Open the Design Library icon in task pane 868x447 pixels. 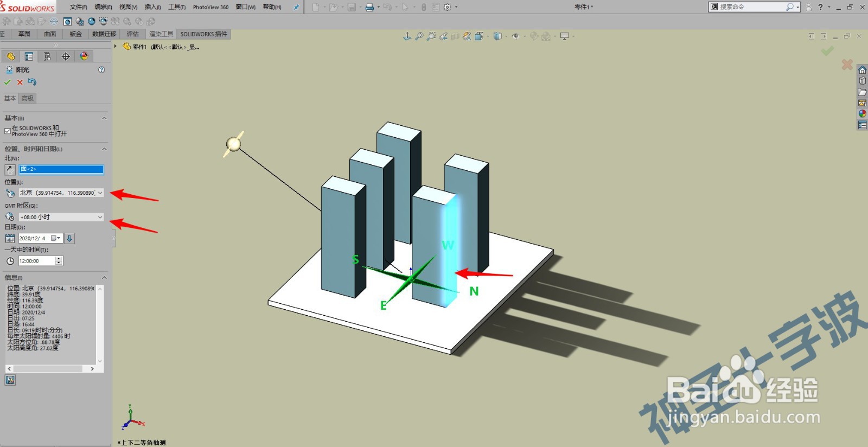[x=862, y=81]
